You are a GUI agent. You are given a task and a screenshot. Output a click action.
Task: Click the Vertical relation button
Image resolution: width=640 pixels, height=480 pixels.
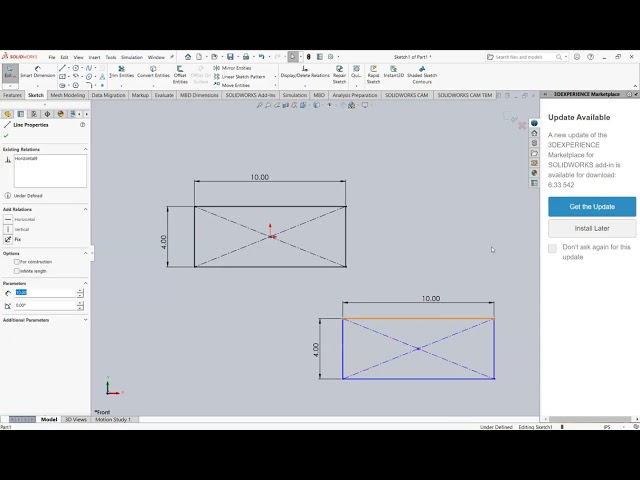(x=8, y=229)
